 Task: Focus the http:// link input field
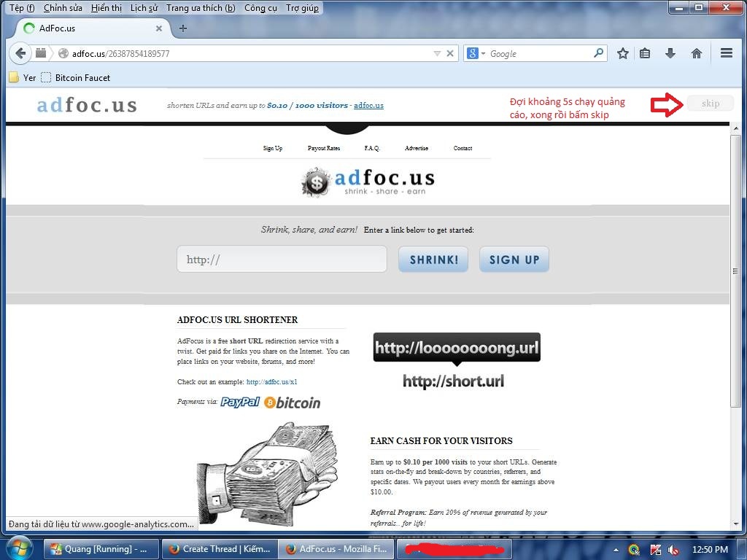(282, 259)
